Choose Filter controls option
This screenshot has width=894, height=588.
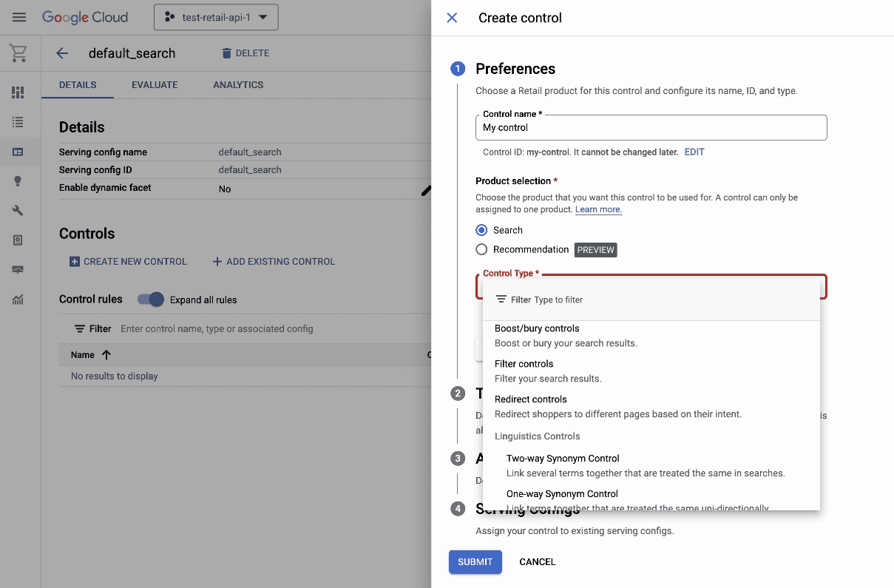pyautogui.click(x=651, y=371)
